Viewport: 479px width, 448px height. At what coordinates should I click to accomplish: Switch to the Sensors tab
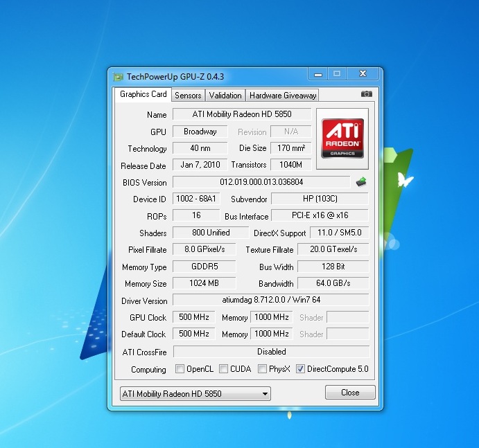tap(188, 96)
